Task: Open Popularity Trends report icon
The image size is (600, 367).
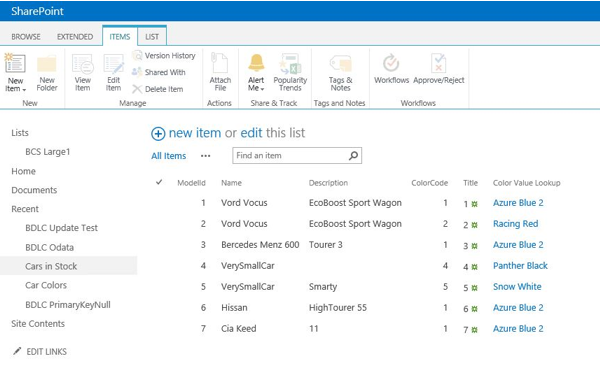Action: (290, 64)
